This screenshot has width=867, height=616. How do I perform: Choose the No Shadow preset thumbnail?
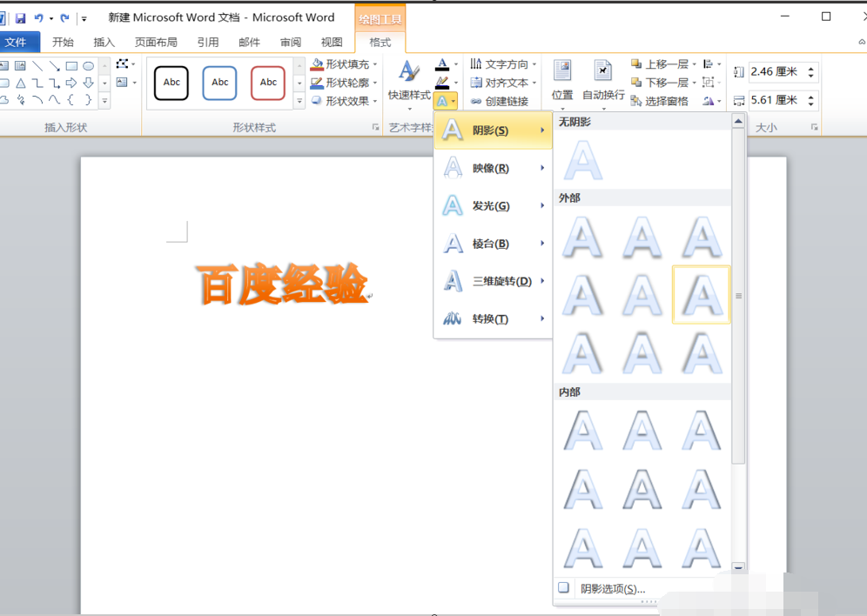[x=583, y=160]
